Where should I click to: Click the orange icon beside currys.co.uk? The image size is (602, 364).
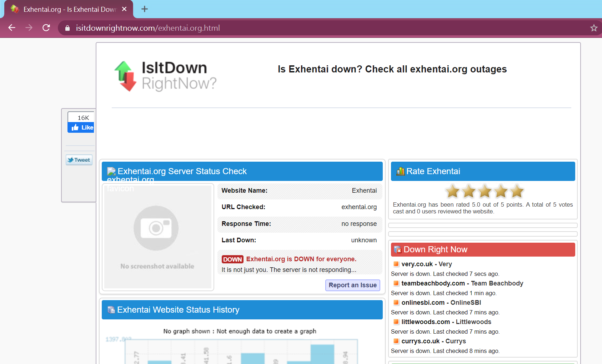click(396, 341)
